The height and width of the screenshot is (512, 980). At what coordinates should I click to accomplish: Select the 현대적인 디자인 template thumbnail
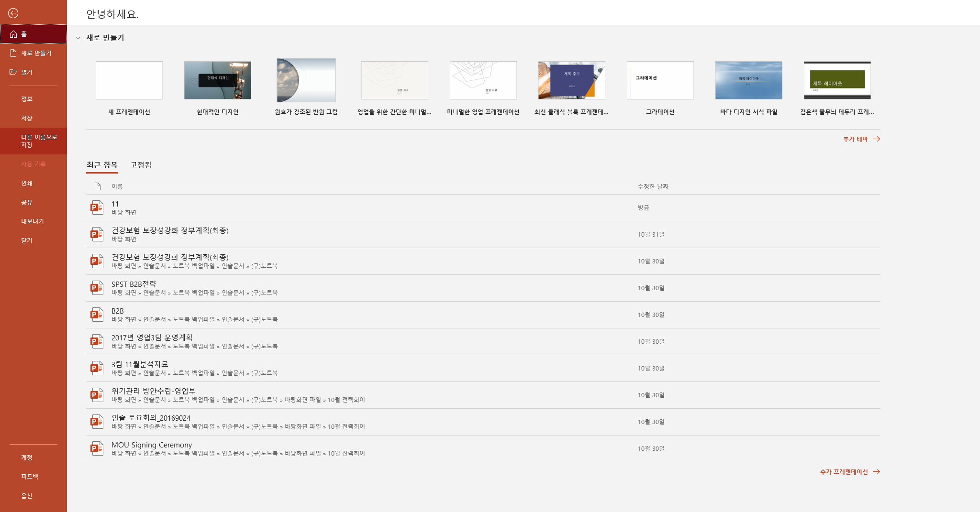218,80
